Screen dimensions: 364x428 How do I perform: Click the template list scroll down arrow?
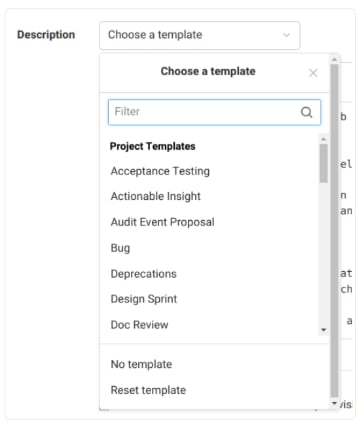(323, 330)
